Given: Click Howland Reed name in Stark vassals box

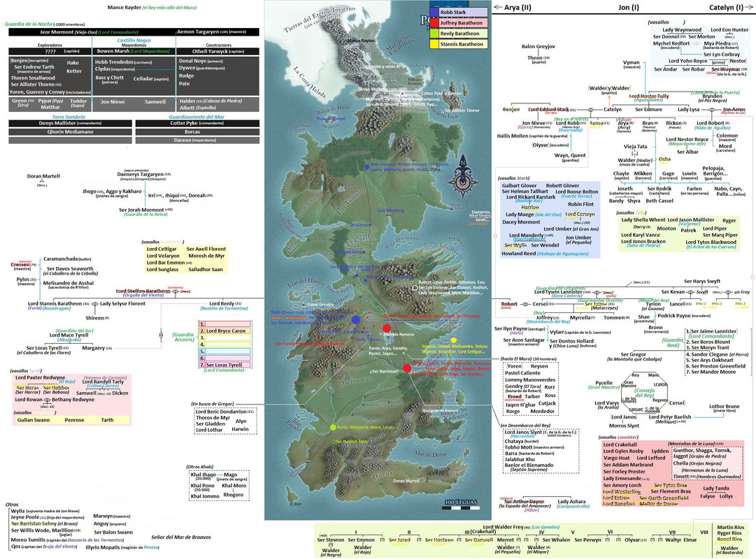Looking at the screenshot, I should pyautogui.click(x=518, y=254).
